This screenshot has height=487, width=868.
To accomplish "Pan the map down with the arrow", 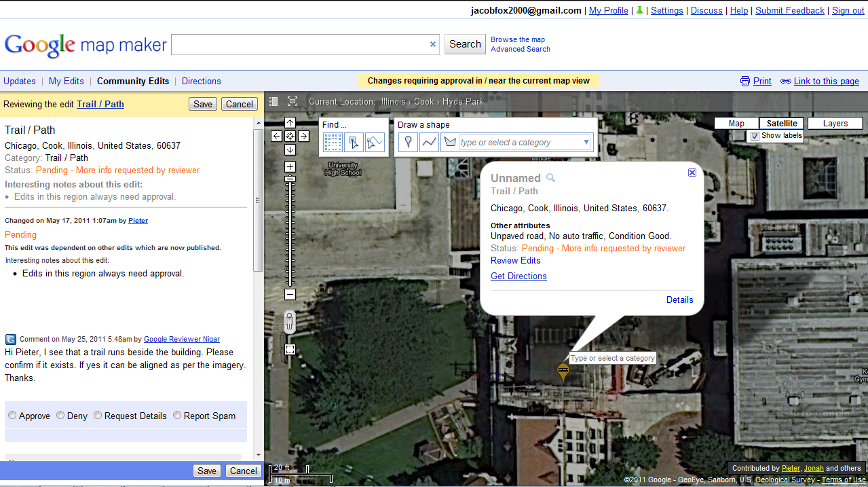I will point(290,149).
